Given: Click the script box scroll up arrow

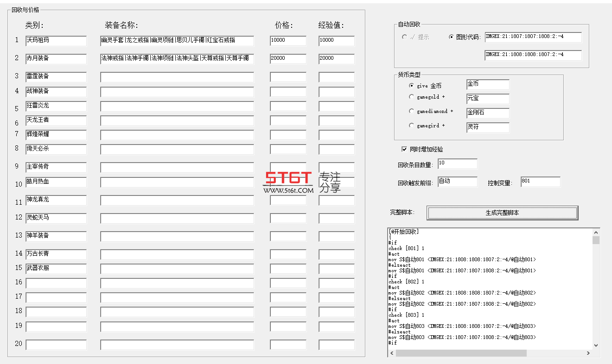Looking at the screenshot, I should pos(596,232).
